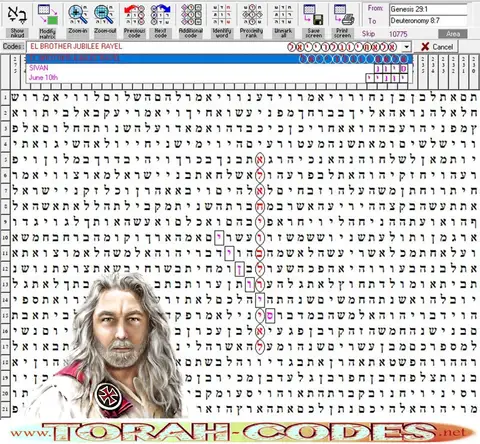Click the Area button

(x=453, y=34)
